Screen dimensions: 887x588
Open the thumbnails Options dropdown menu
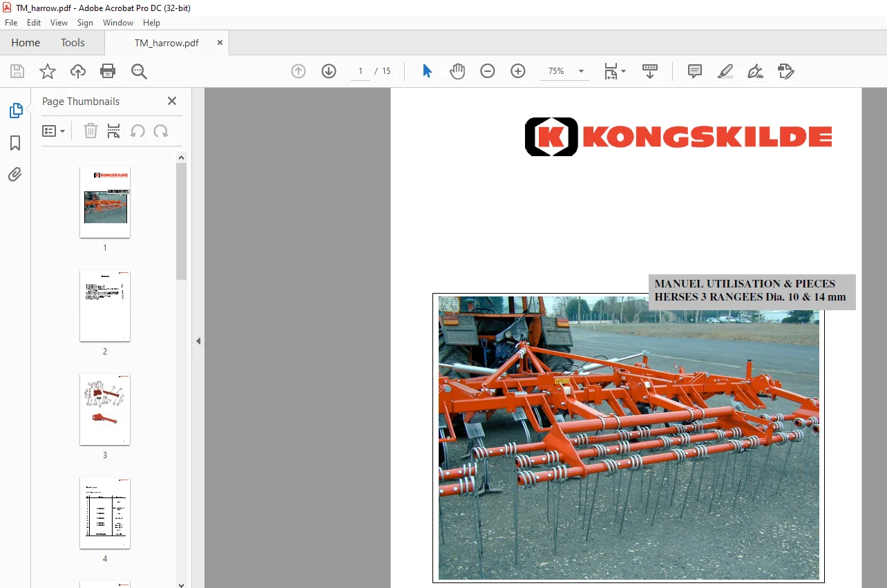tap(53, 131)
